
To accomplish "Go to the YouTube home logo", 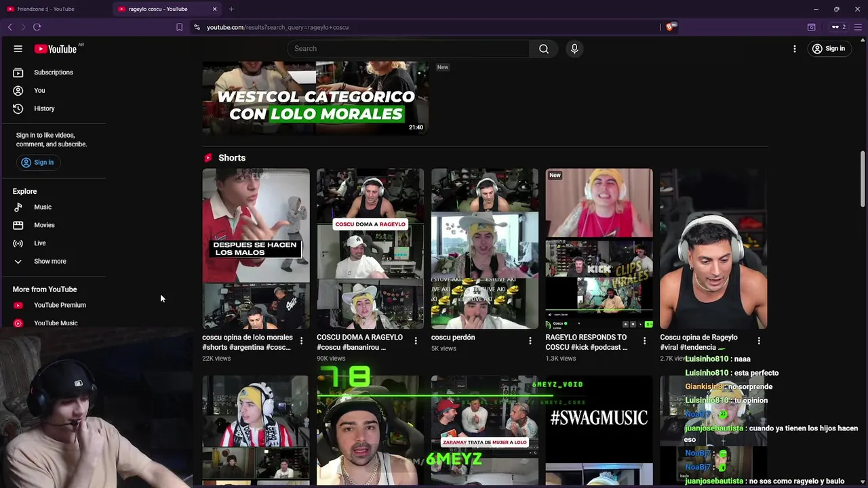I will pyautogui.click(x=56, y=49).
